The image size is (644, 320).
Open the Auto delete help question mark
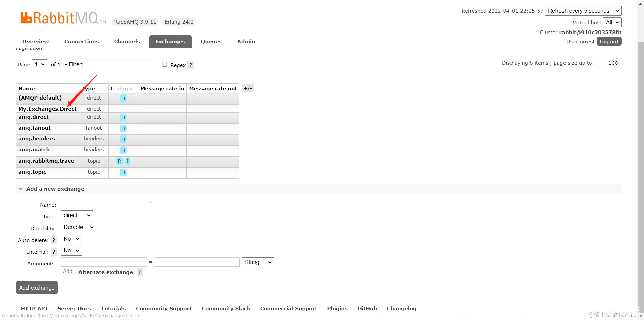[54, 240]
